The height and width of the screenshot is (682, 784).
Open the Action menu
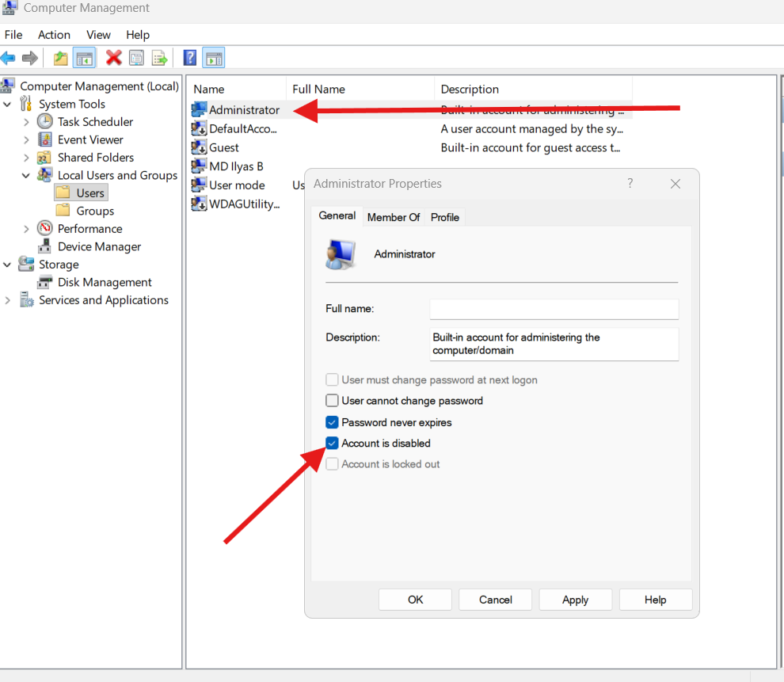pos(54,35)
